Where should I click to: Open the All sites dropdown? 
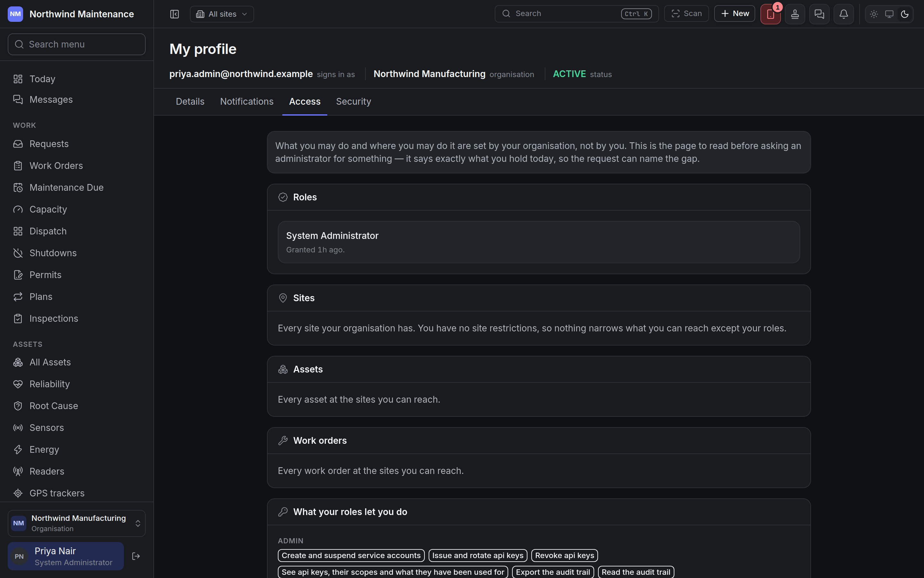(222, 14)
